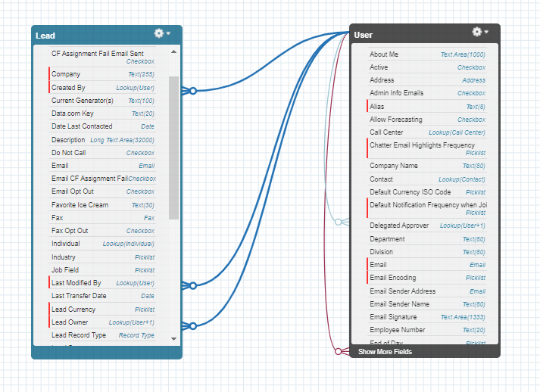Select the Lead object title bar
The height and width of the screenshot is (392, 540).
click(91, 35)
